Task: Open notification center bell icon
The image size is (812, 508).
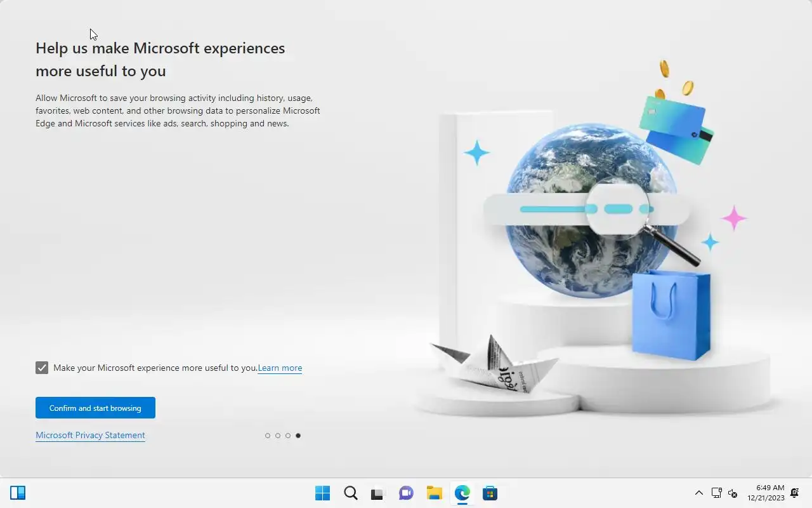Action: 794,493
